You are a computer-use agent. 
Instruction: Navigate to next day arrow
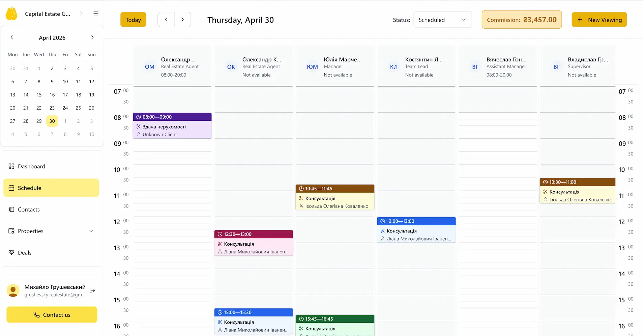pos(182,20)
